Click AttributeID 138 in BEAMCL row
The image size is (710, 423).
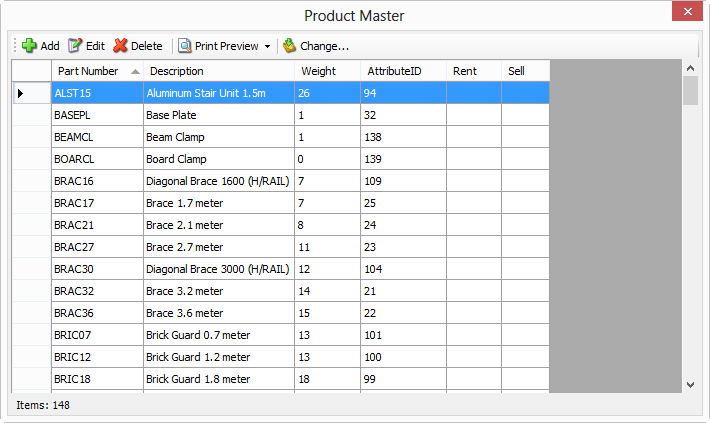point(404,137)
